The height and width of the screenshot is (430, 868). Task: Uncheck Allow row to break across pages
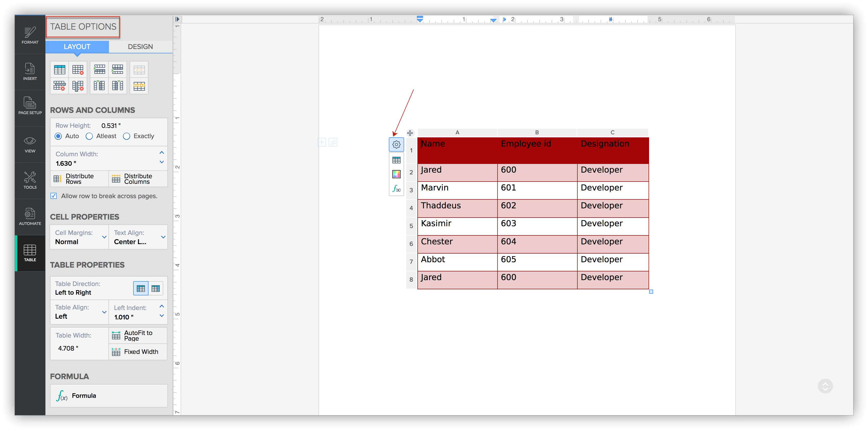54,196
